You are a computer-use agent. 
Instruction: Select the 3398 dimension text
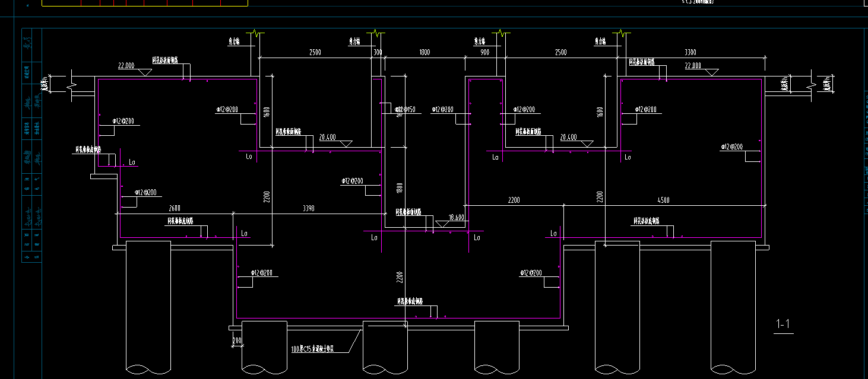pyautogui.click(x=309, y=208)
